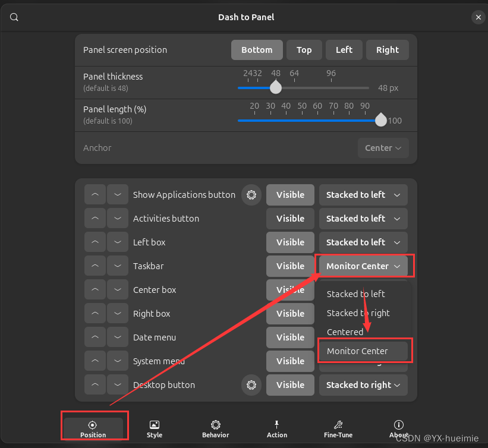
Task: Open Show Applications button gear settings
Action: click(251, 195)
